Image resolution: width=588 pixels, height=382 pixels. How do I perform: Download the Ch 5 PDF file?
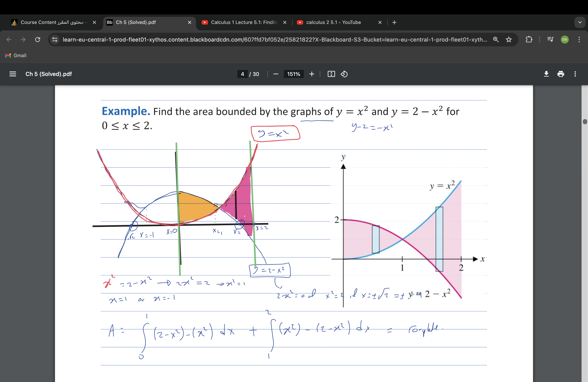(546, 74)
